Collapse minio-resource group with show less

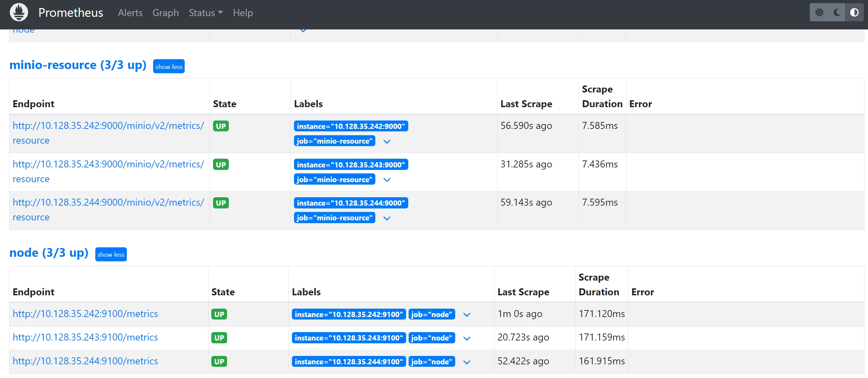tap(169, 67)
